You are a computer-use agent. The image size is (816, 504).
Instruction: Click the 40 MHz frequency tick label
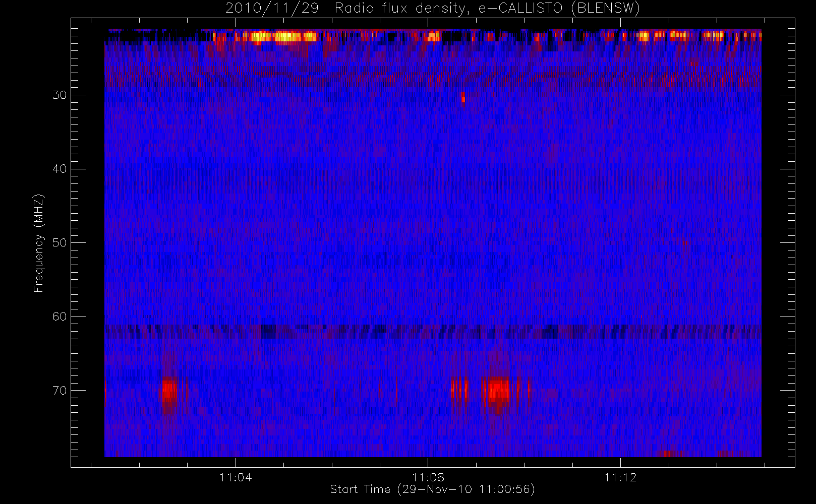coord(60,169)
